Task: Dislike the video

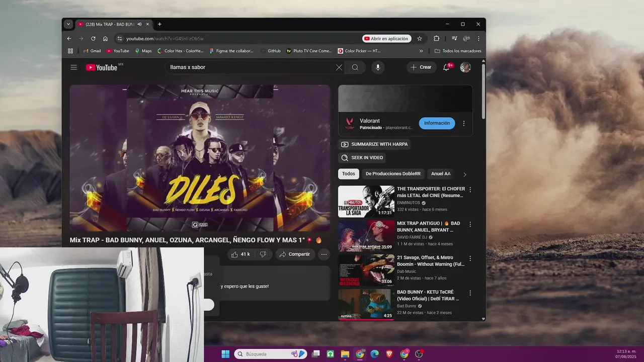Action: point(263,254)
